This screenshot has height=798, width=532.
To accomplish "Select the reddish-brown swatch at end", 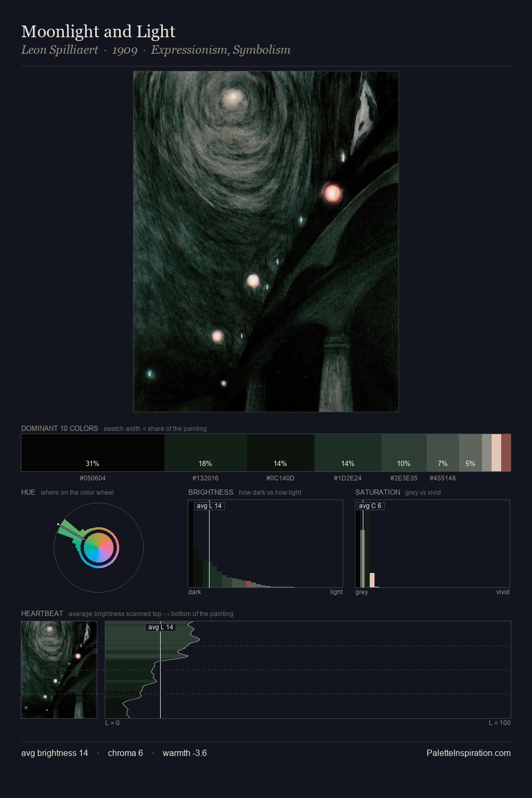I will coord(506,453).
